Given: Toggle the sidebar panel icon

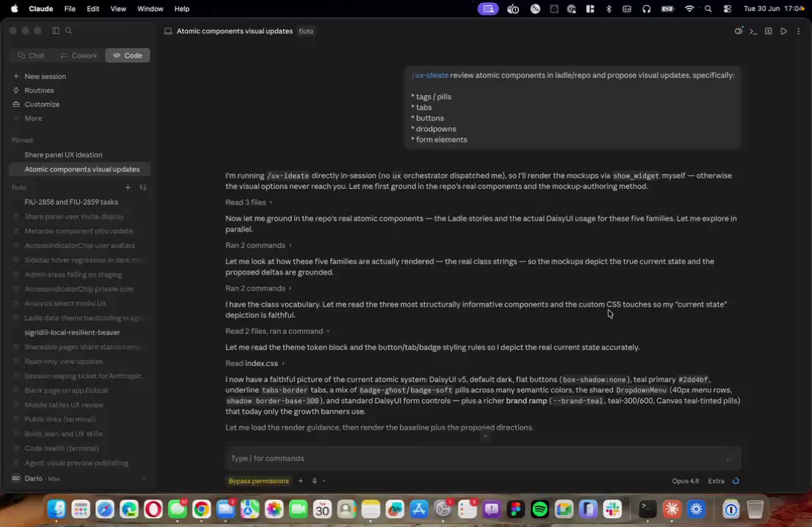Looking at the screenshot, I should [56, 31].
